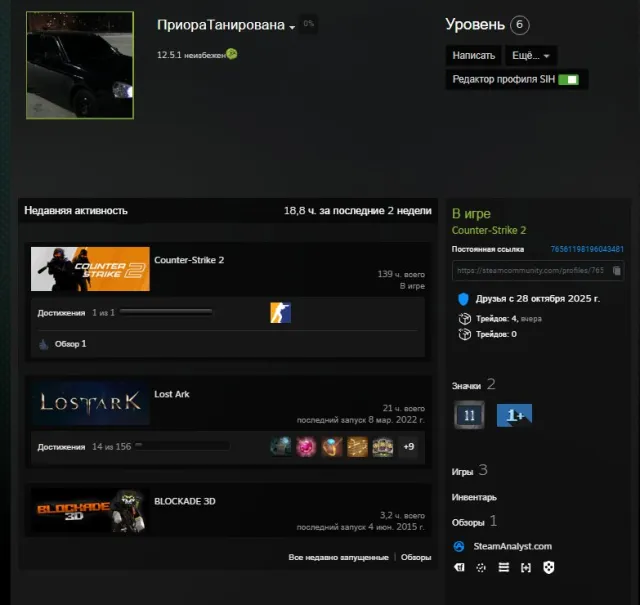Click the blue SteamAnalyst logo icon

click(x=459, y=546)
